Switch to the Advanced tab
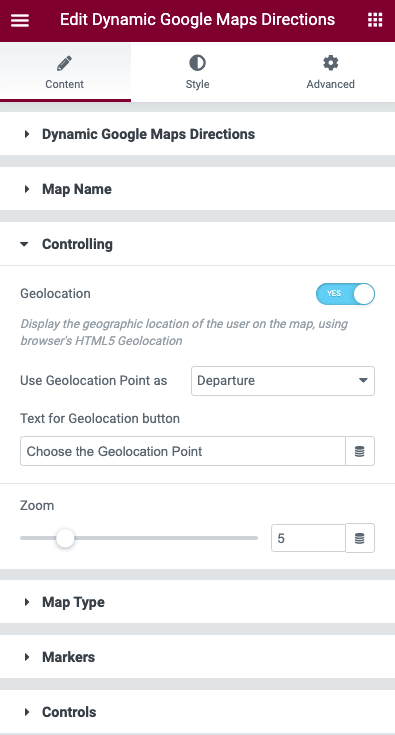 (x=330, y=72)
